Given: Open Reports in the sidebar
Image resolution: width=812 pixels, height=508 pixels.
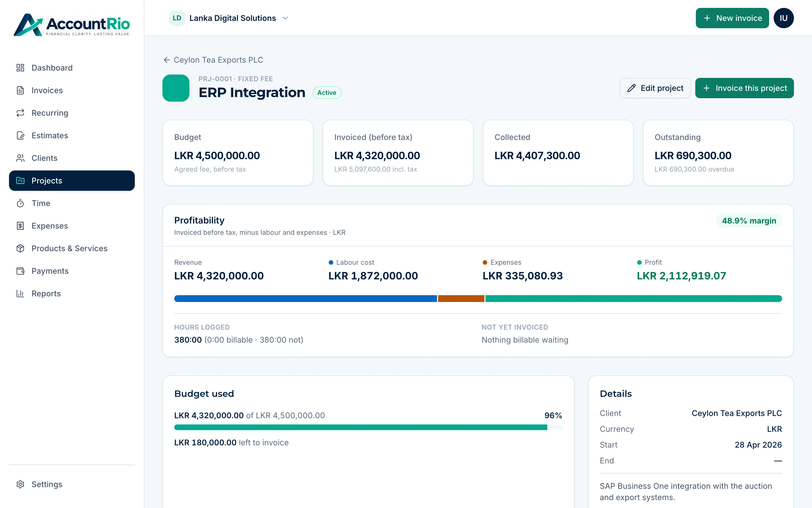Looking at the screenshot, I should pyautogui.click(x=72, y=293).
